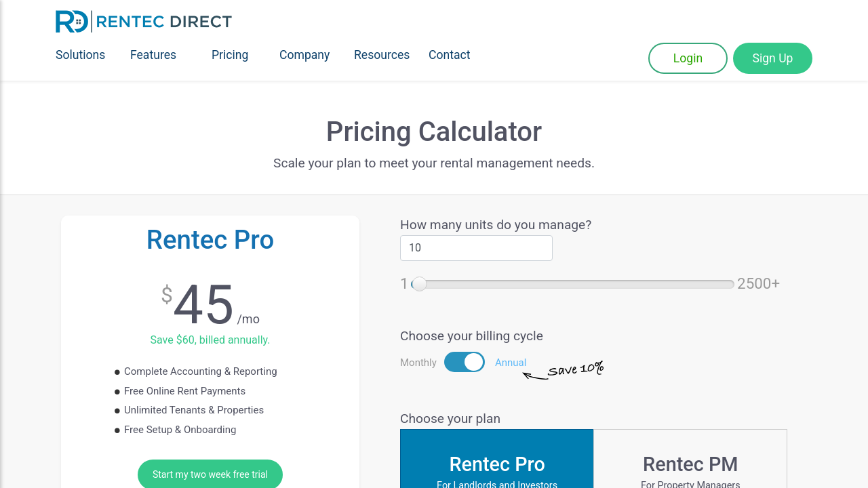The height and width of the screenshot is (488, 868).
Task: Select the Rentec PM plan tab
Action: pyautogui.click(x=690, y=464)
